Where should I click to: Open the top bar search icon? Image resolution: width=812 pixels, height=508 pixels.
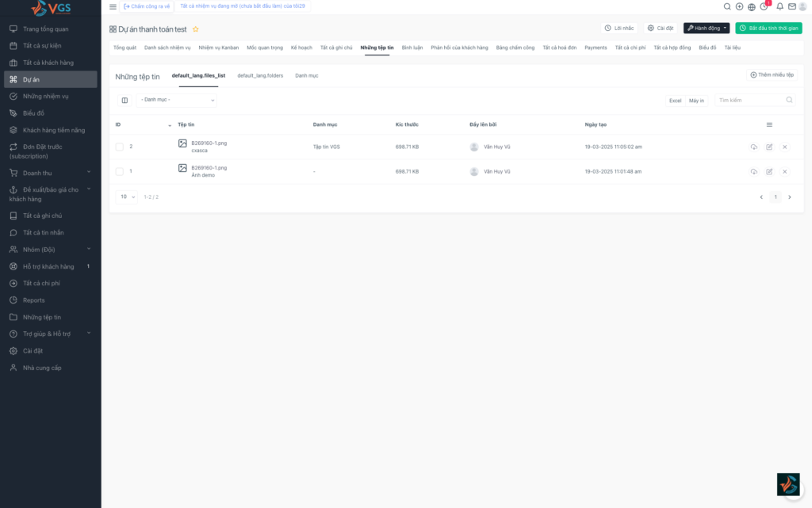click(727, 6)
